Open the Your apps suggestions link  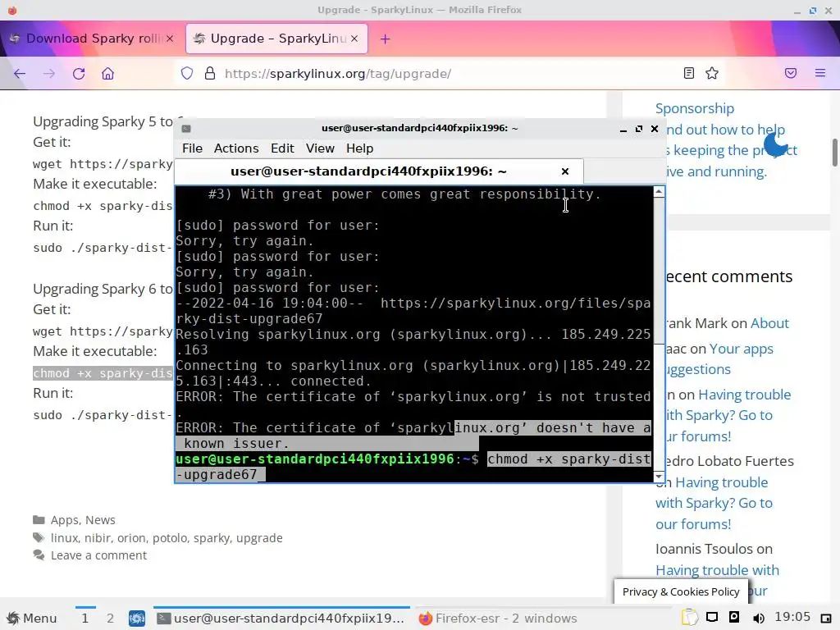tap(741, 349)
